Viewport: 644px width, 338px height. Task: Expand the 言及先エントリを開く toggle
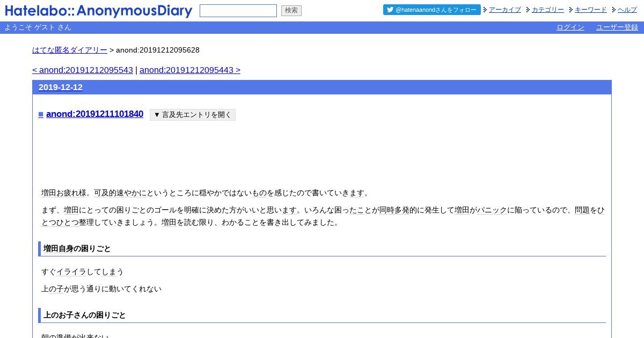(x=193, y=115)
